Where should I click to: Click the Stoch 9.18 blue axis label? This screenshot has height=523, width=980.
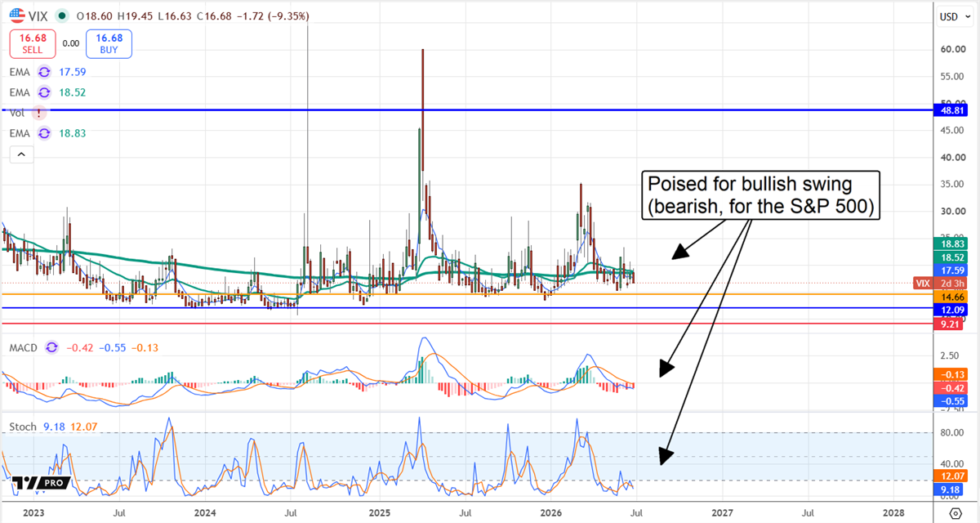click(950, 489)
